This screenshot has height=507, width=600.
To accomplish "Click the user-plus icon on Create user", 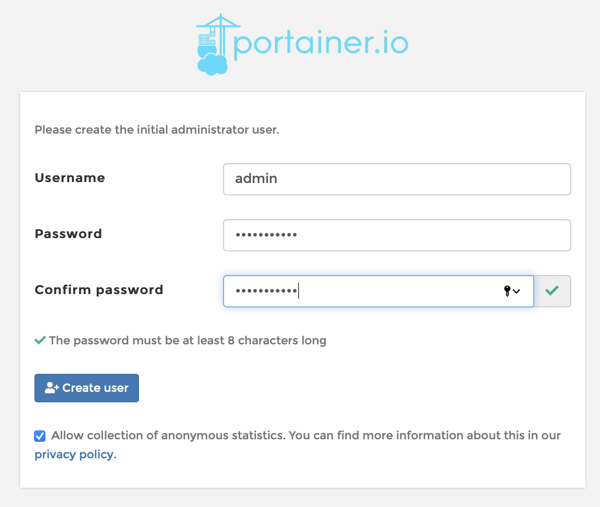I will pyautogui.click(x=52, y=388).
